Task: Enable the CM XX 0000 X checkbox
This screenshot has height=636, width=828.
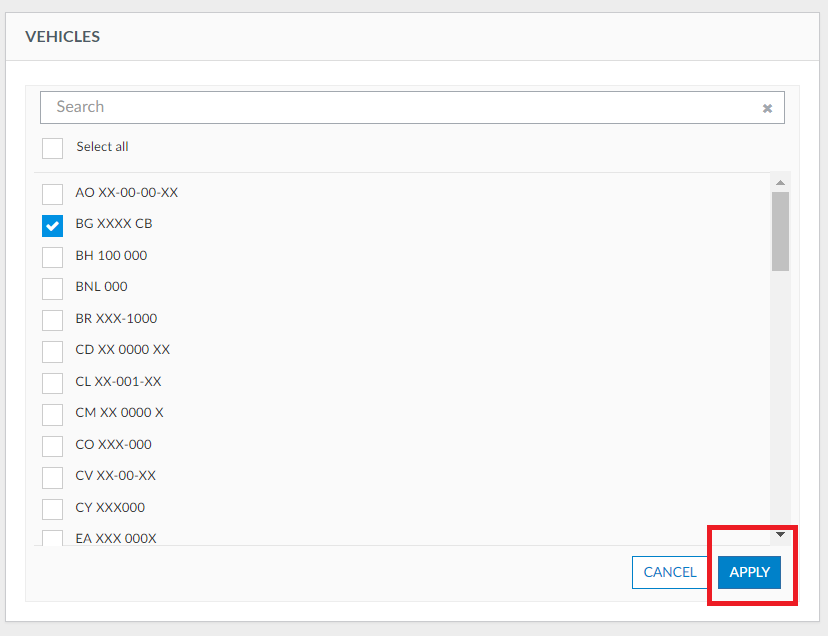Action: pyautogui.click(x=52, y=414)
